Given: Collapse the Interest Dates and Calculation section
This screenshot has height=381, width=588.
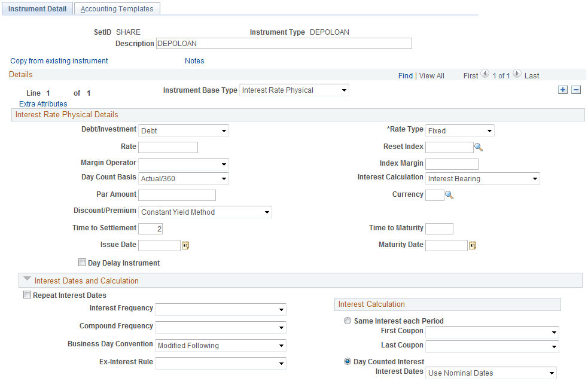Looking at the screenshot, I should pos(27,280).
